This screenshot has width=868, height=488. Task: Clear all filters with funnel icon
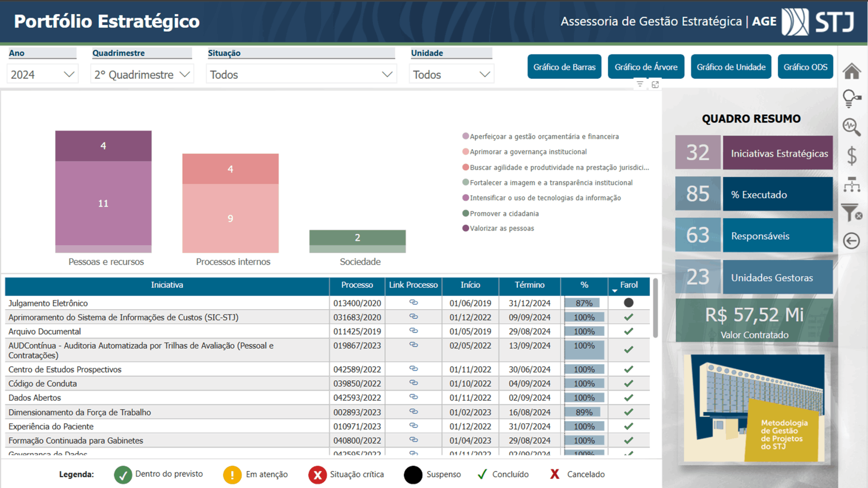pos(852,212)
